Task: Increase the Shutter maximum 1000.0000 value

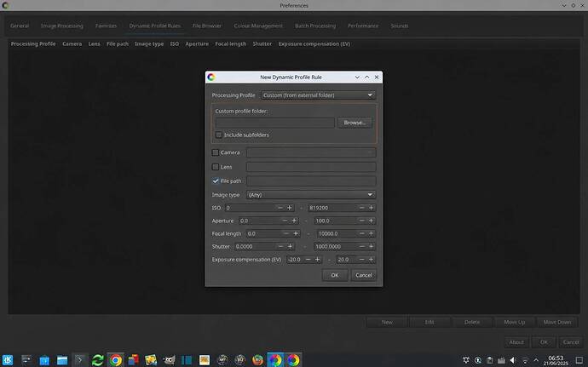Action: [371, 246]
